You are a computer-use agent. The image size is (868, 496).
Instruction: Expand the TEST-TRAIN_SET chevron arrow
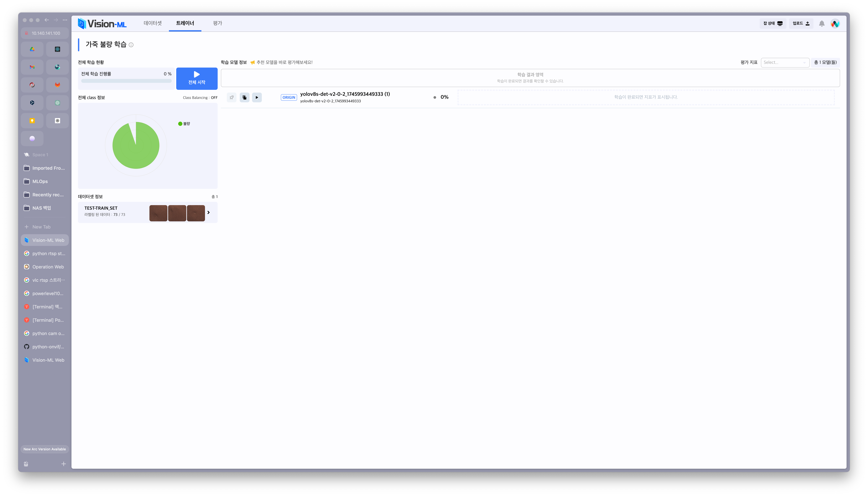coord(209,213)
